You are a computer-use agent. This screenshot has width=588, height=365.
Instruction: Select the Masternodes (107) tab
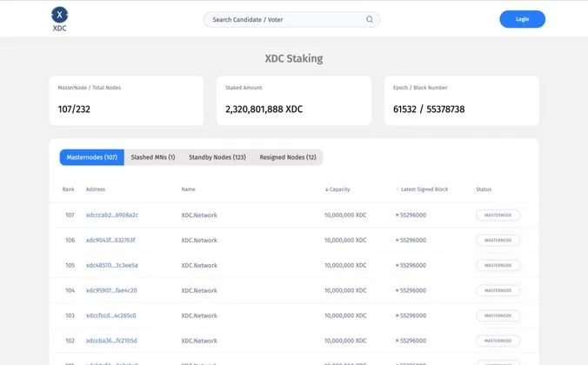92,157
